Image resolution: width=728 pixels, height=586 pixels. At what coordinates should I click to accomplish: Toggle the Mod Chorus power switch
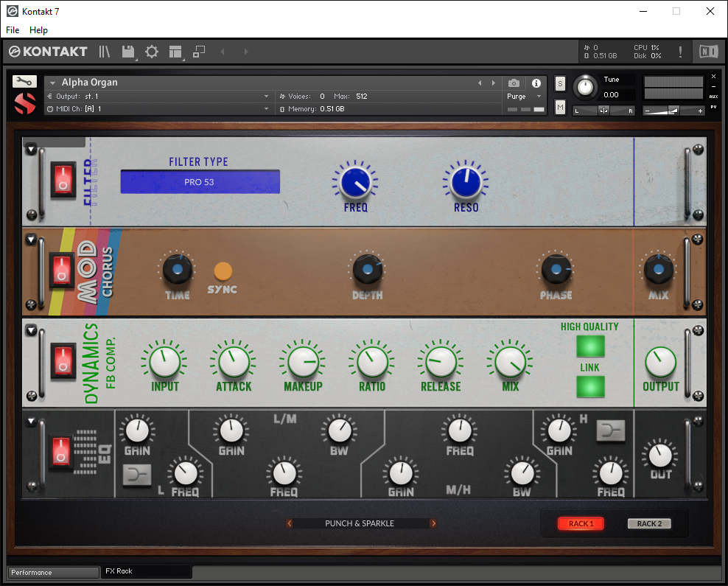coord(62,271)
